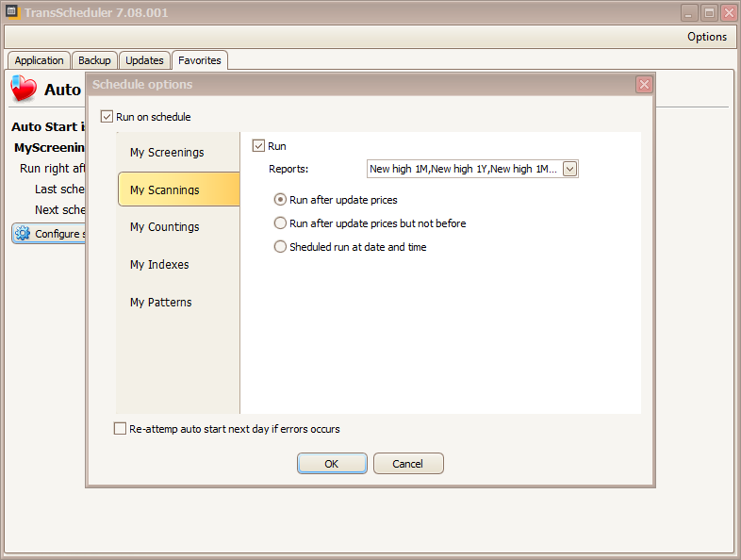Open the My Countings section
The image size is (741, 560).
pos(165,227)
